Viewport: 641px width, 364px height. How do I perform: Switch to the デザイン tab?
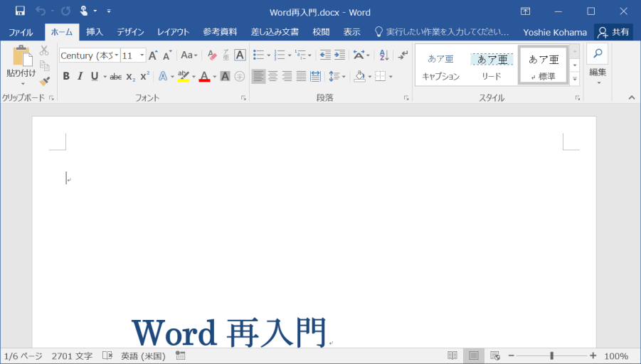[130, 32]
